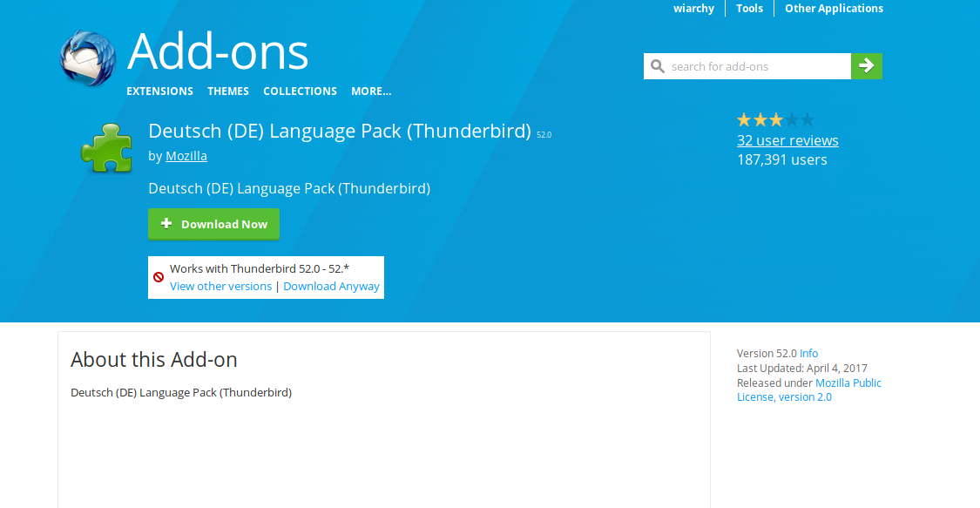Open Other Applications menu
This screenshot has width=980, height=508.
pos(834,8)
